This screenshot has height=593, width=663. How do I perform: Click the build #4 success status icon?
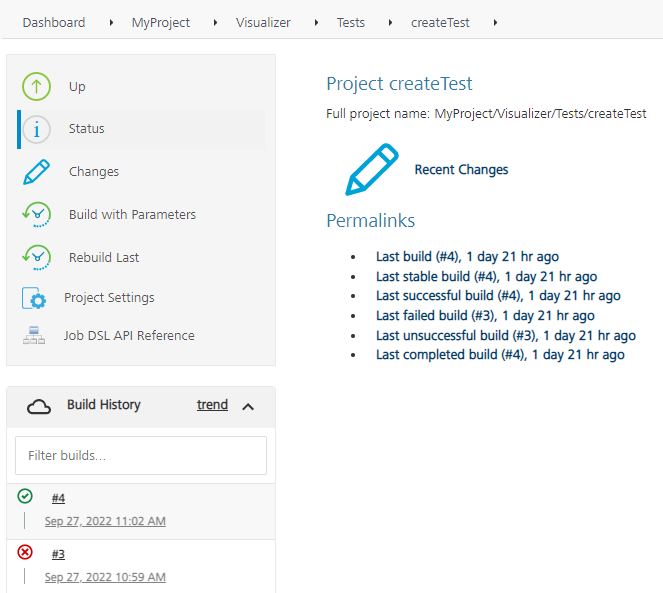click(25, 497)
